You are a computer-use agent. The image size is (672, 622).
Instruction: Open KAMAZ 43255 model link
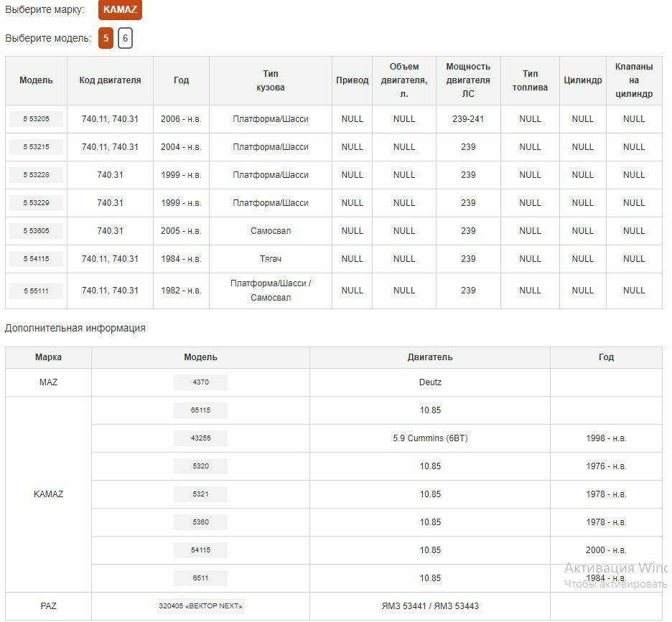(200, 438)
